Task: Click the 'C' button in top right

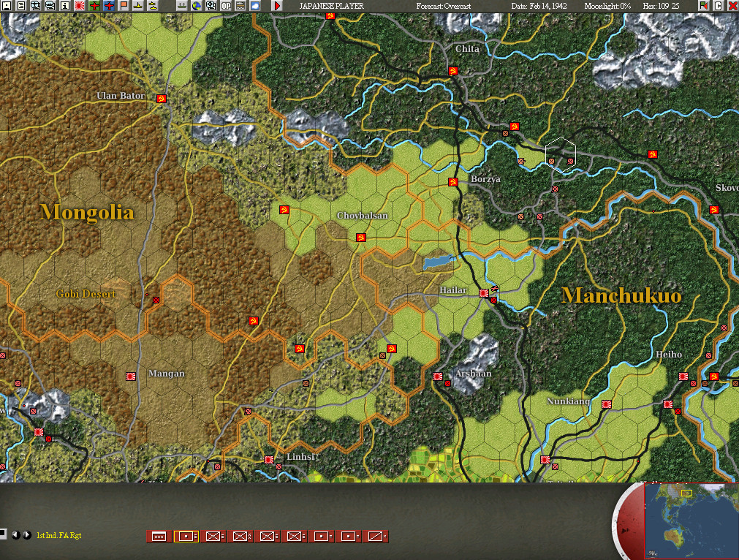Action: 719,6
